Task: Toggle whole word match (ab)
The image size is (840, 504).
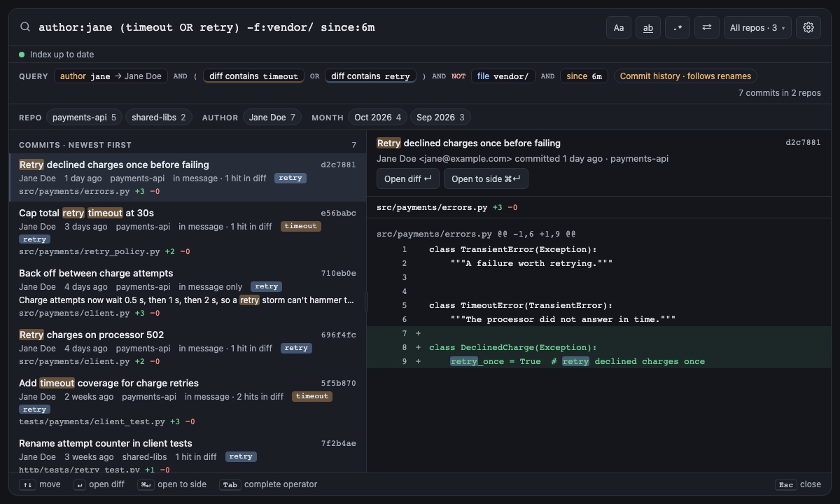Action: [x=648, y=27]
